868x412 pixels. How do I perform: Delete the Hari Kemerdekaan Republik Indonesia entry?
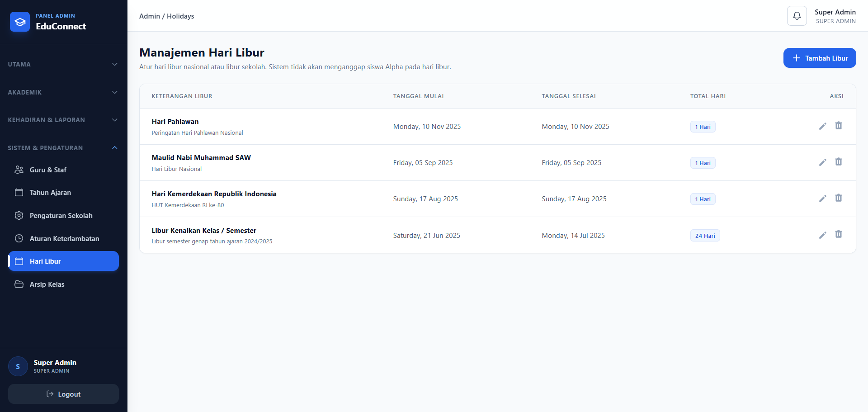pos(839,198)
